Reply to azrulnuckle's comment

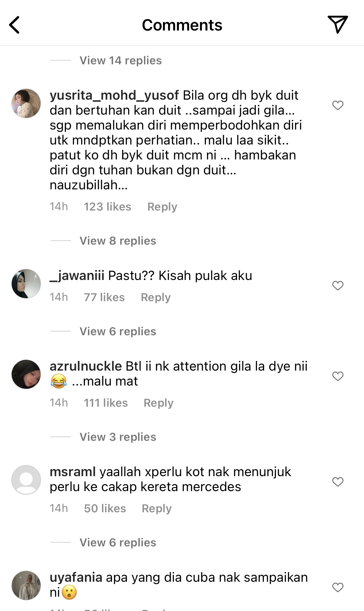click(x=158, y=403)
